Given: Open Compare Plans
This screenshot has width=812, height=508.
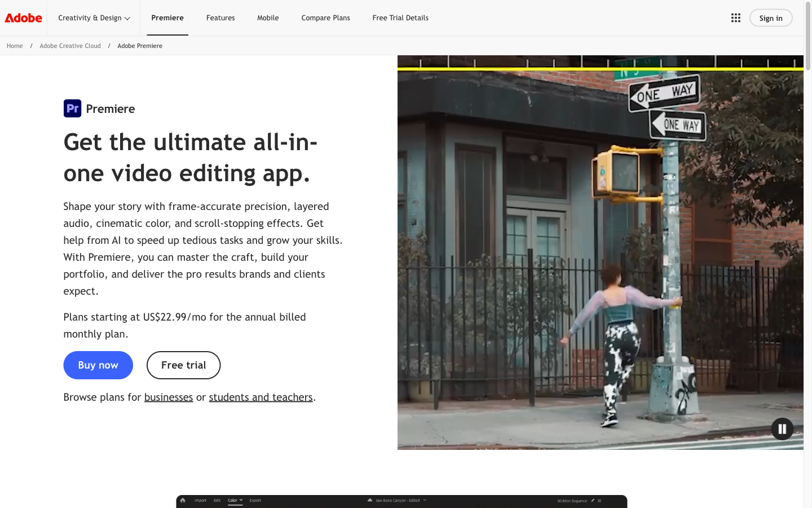Looking at the screenshot, I should coord(325,18).
